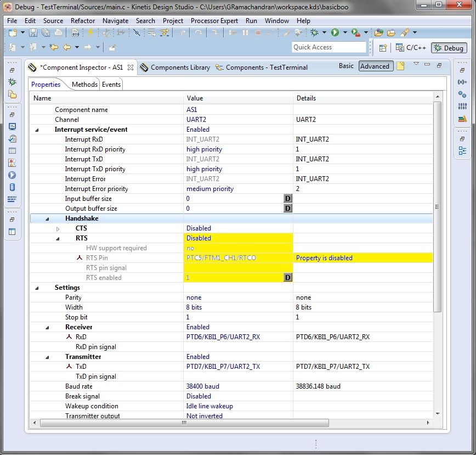Click the binary 010 build icon
This screenshot has height=455, width=476.
pyautogui.click(x=75, y=32)
